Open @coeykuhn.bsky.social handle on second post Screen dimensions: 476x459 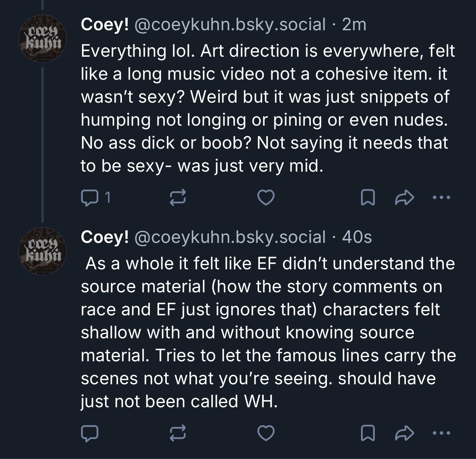pyautogui.click(x=230, y=237)
